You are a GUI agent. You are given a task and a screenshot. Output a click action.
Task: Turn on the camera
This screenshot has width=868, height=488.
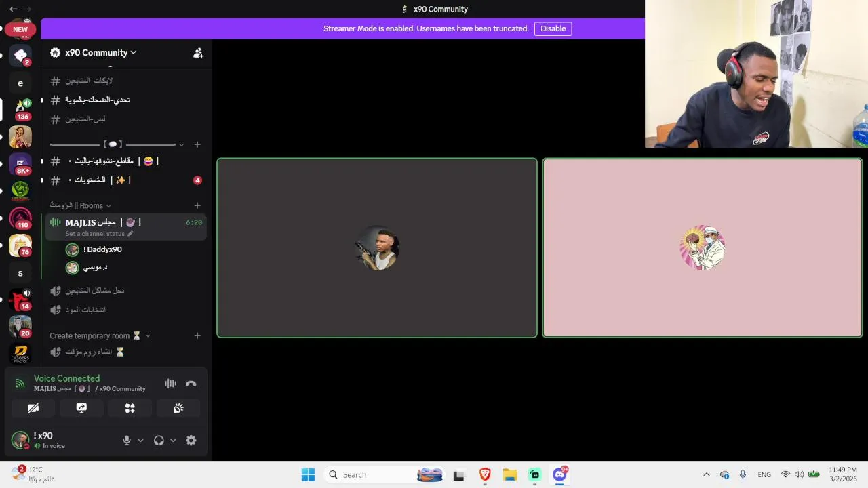tap(33, 408)
